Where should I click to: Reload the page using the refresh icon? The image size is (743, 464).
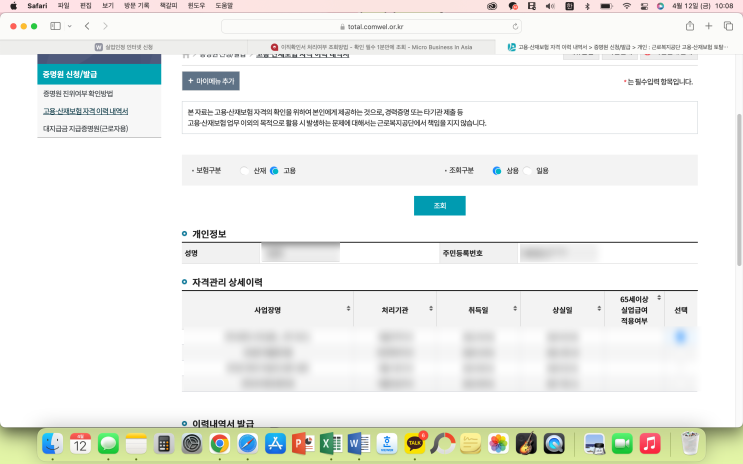(515, 27)
